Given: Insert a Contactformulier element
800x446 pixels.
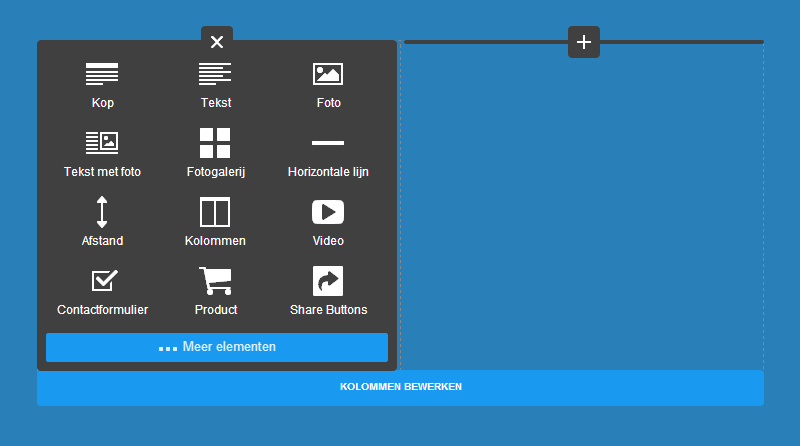Looking at the screenshot, I should coord(103,292).
